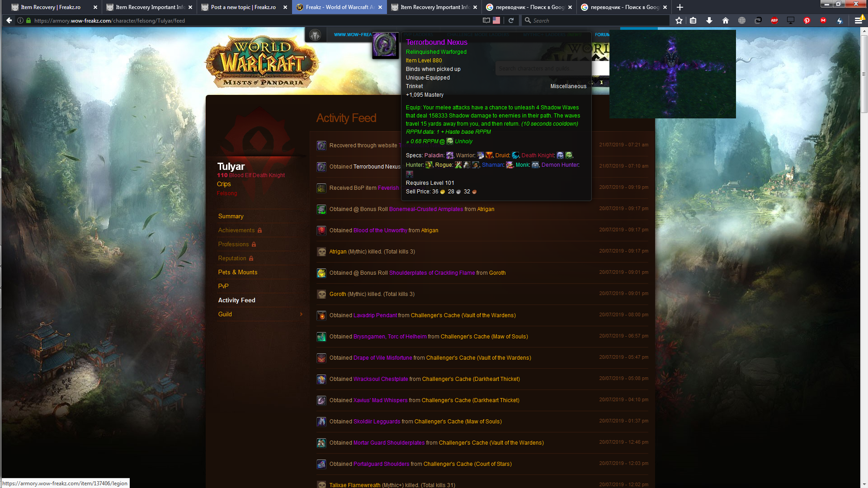Image resolution: width=868 pixels, height=488 pixels.
Task: Show bookmarks list icon
Action: click(x=693, y=20)
